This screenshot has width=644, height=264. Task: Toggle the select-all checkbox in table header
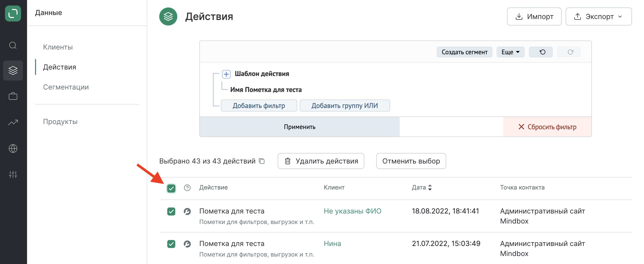[x=171, y=188]
